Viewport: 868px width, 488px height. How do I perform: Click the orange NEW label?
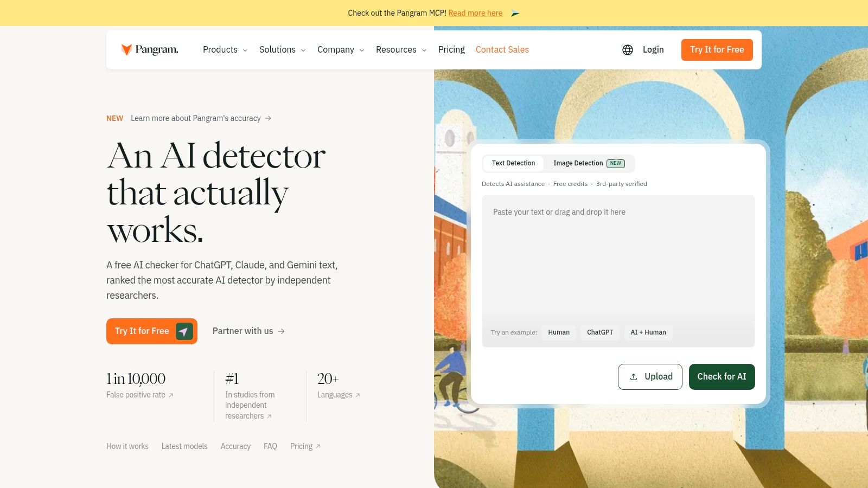(x=114, y=118)
